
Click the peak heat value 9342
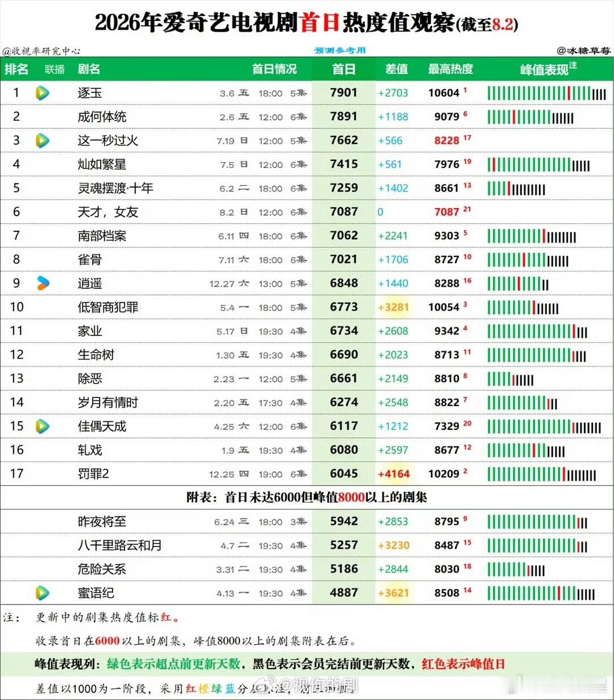pos(447,332)
